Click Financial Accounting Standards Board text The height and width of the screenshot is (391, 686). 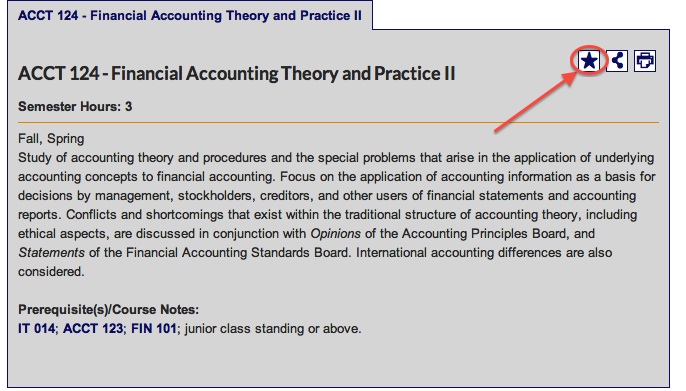(x=237, y=253)
